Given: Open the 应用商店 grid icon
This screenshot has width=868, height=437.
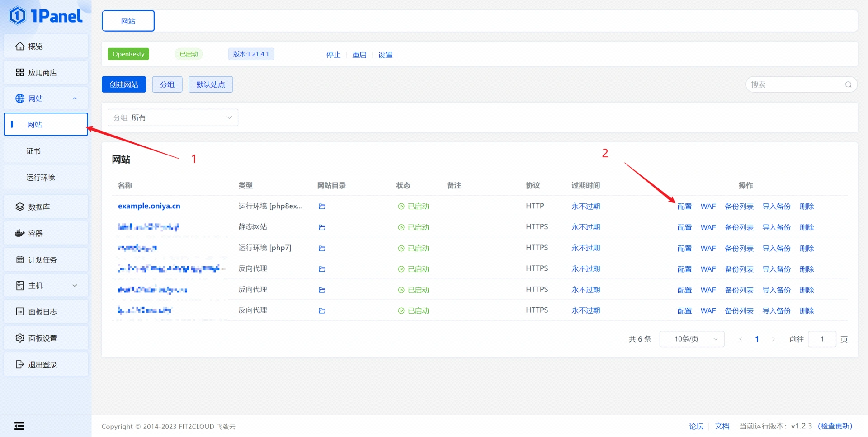Looking at the screenshot, I should point(20,72).
